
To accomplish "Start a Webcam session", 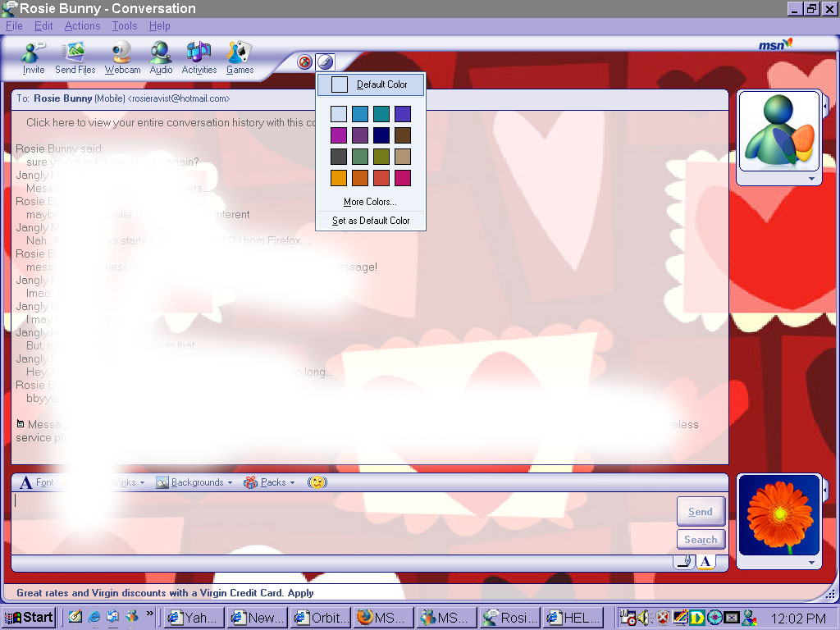I will tap(122, 57).
